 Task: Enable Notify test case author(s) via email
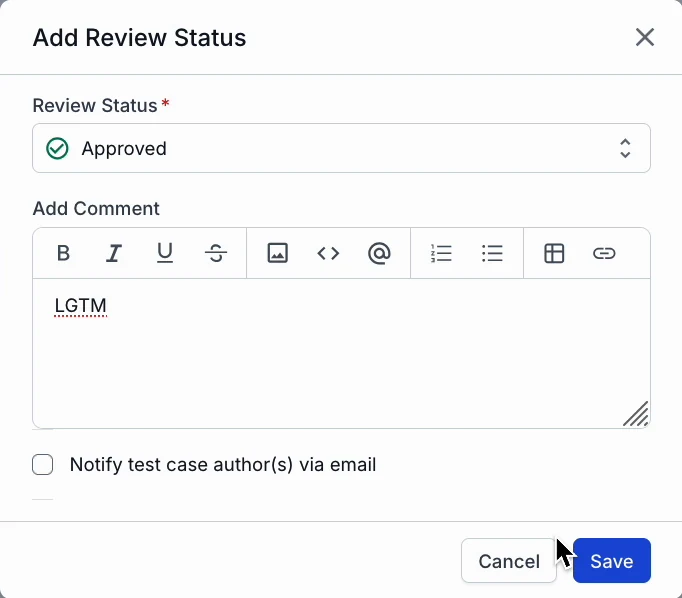[x=43, y=464]
